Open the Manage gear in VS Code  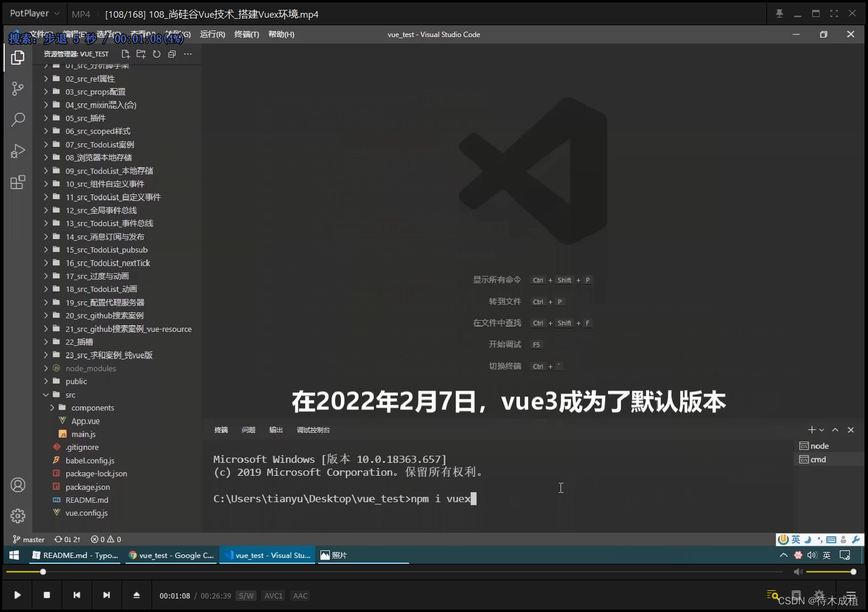click(x=18, y=516)
